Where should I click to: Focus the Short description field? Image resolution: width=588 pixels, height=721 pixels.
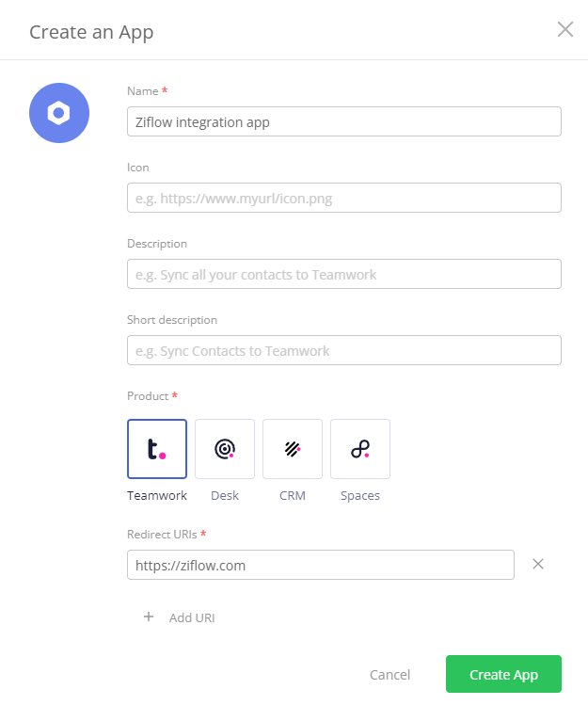tap(343, 350)
